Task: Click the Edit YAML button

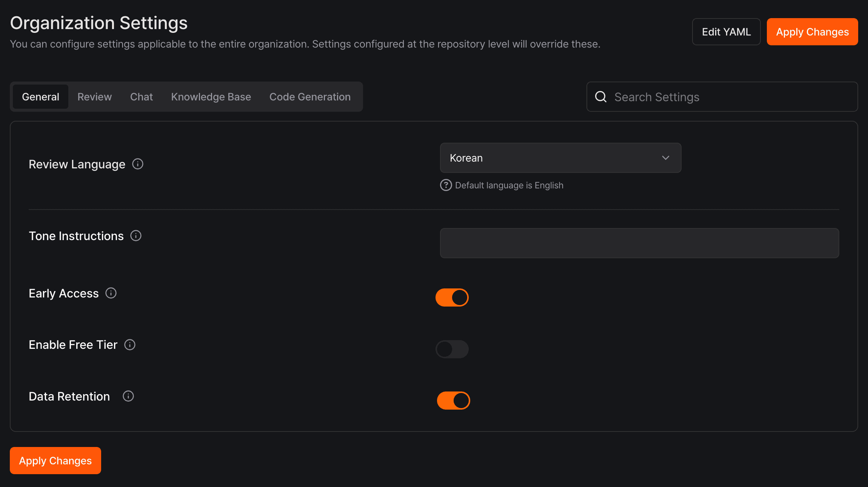Action: [x=726, y=32]
